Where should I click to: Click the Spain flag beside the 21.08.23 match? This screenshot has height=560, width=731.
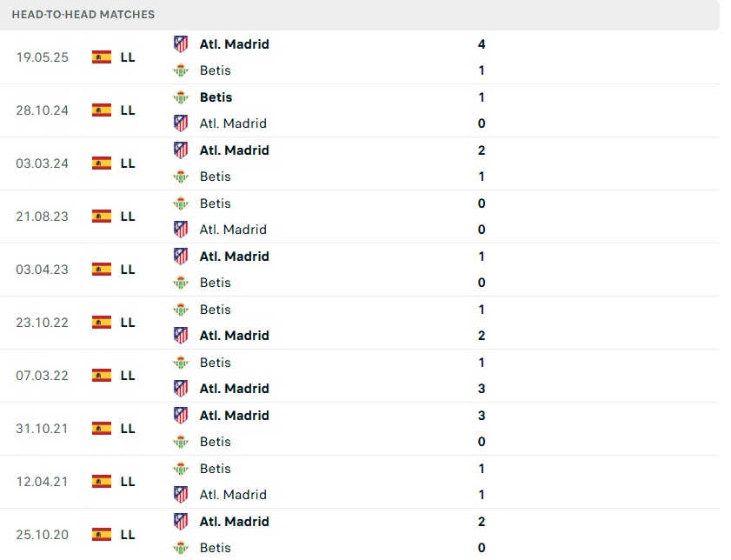click(x=102, y=217)
